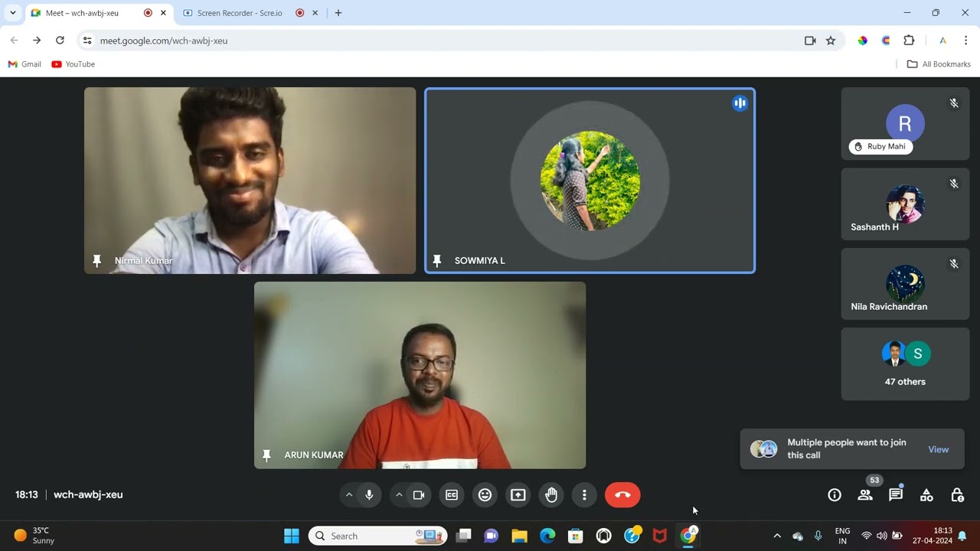
Task: Unpin ARUN KUMAR's video tile
Action: click(266, 455)
